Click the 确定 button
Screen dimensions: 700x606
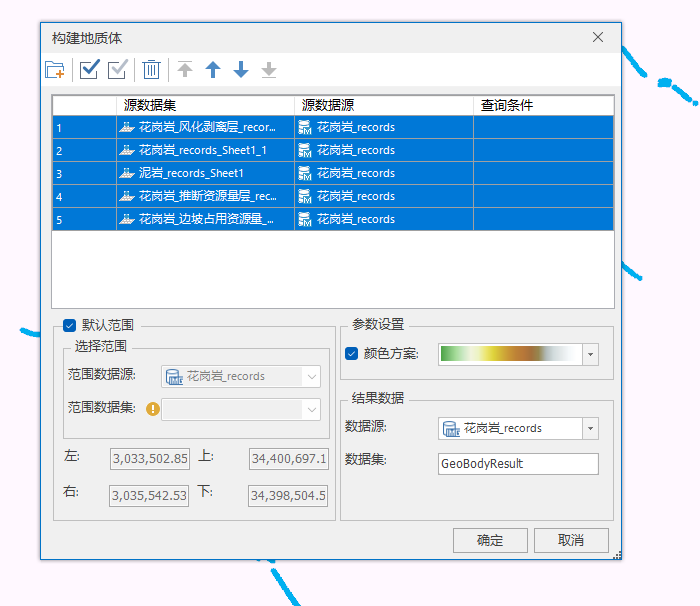[x=490, y=540]
